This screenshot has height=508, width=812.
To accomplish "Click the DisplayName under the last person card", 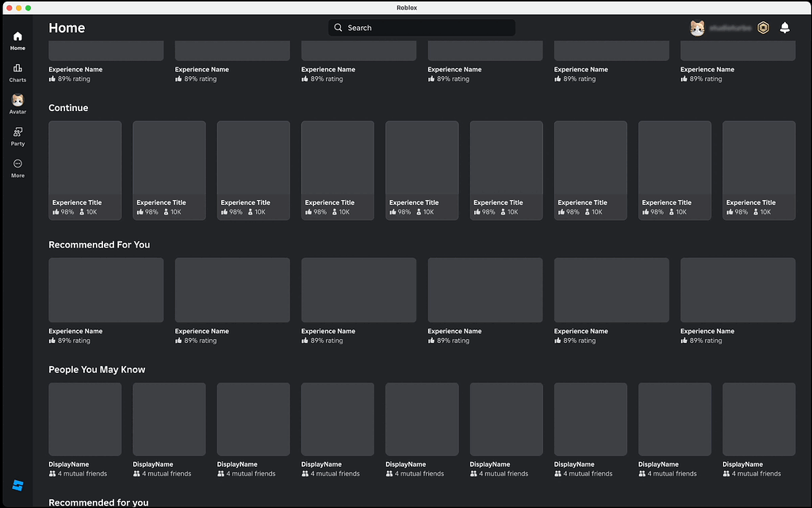I will [x=742, y=464].
